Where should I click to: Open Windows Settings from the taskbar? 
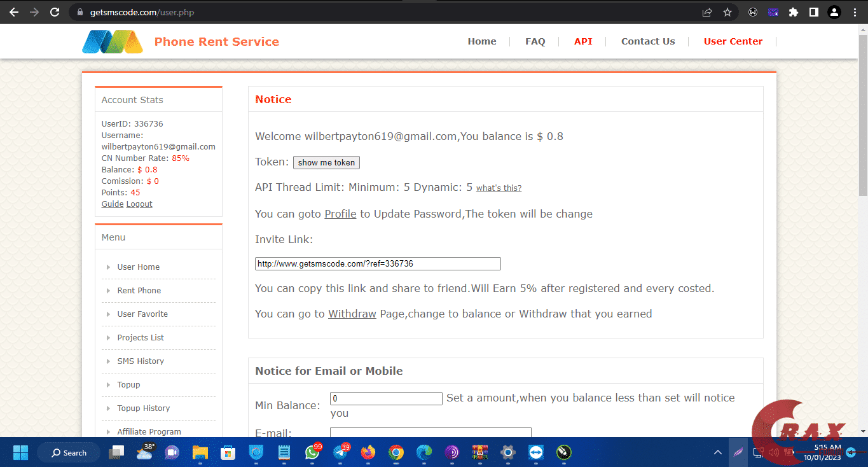click(507, 452)
